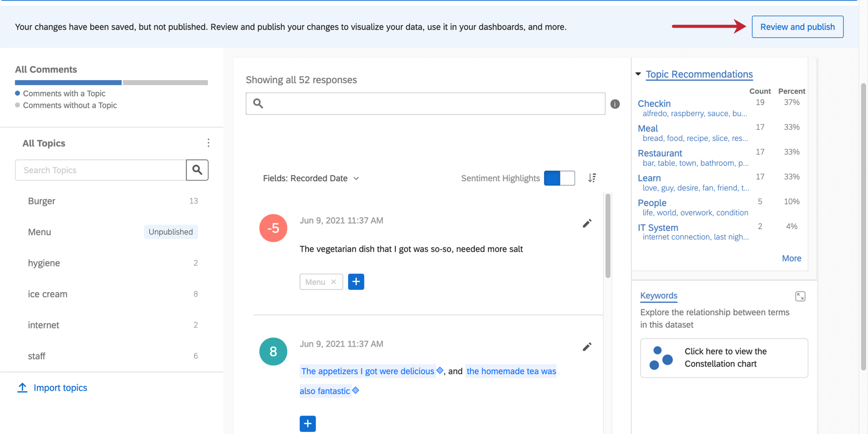Click the response search field
Viewport: 868px width, 434px height.
click(425, 104)
